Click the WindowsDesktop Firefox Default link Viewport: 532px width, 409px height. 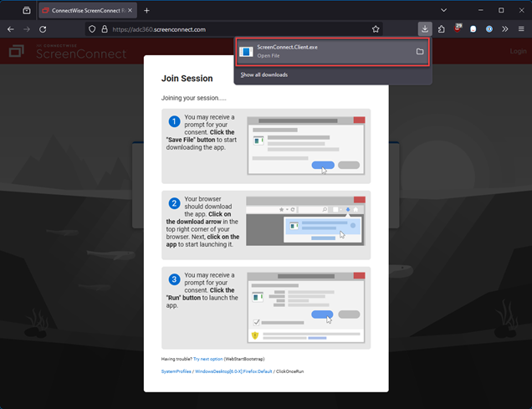click(x=233, y=371)
